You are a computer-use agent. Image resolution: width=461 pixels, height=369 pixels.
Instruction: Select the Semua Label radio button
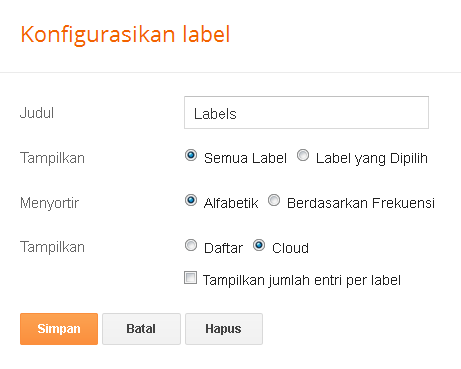pyautogui.click(x=191, y=155)
